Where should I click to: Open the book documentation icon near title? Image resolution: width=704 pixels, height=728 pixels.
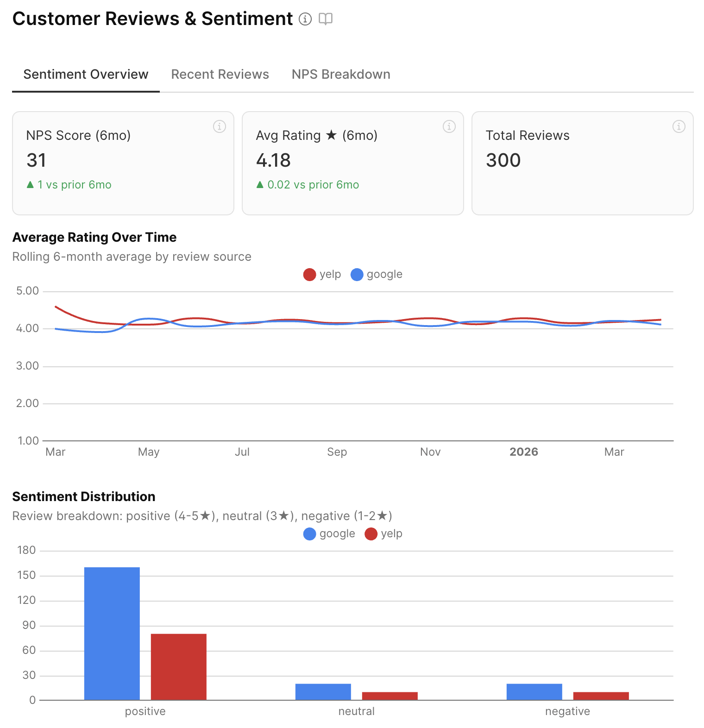pyautogui.click(x=326, y=19)
